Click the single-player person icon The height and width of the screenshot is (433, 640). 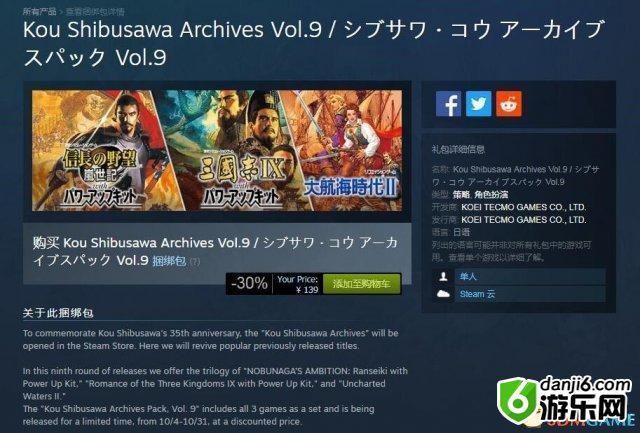(443, 277)
